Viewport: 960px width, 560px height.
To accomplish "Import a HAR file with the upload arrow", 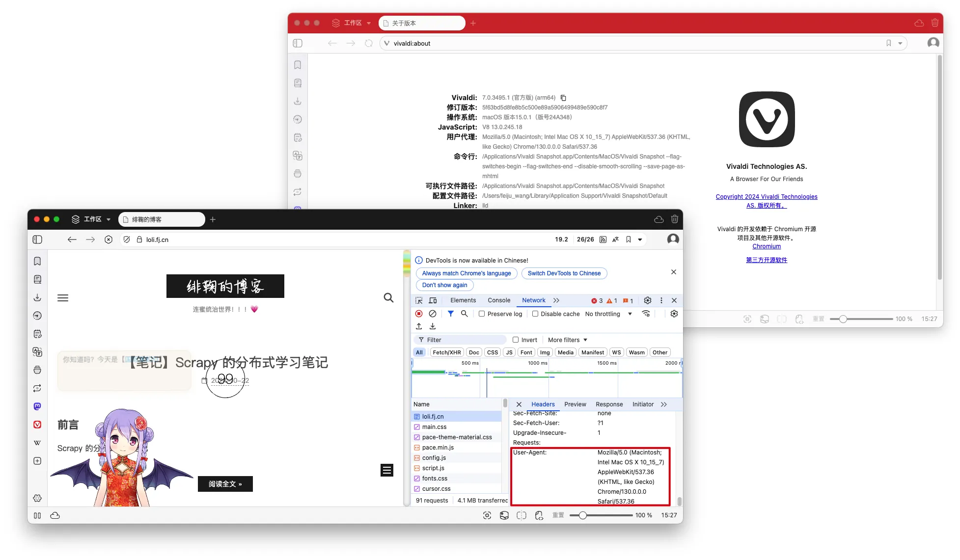I will coord(419,326).
